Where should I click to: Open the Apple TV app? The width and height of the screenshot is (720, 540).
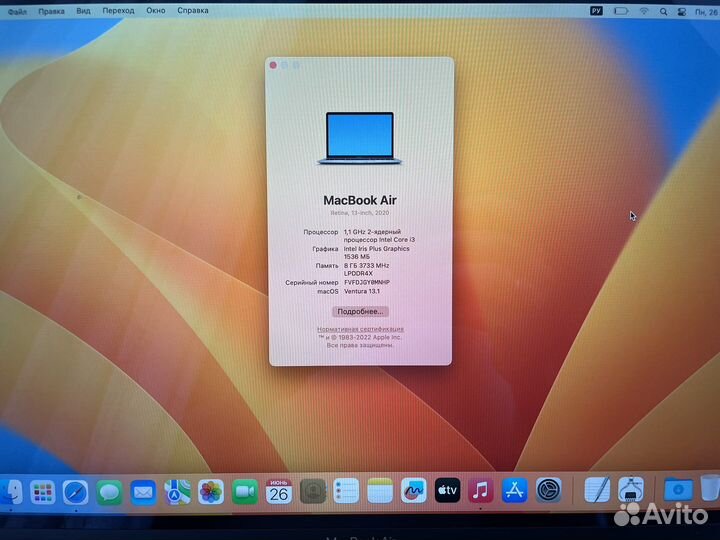(447, 490)
